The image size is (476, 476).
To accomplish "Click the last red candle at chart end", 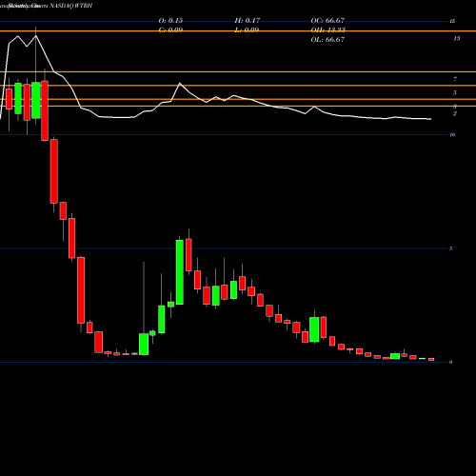I will coord(431,359).
